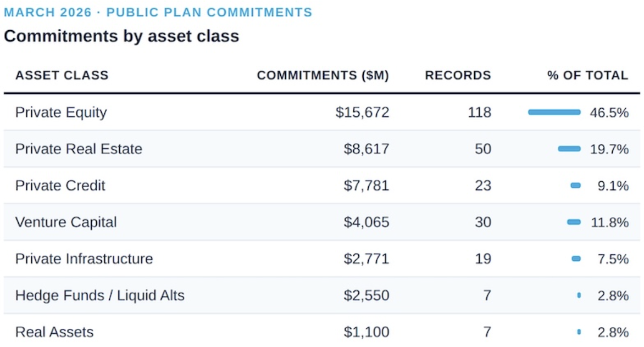644x347 pixels.
Task: Click the Records column header
Action: [x=458, y=76]
